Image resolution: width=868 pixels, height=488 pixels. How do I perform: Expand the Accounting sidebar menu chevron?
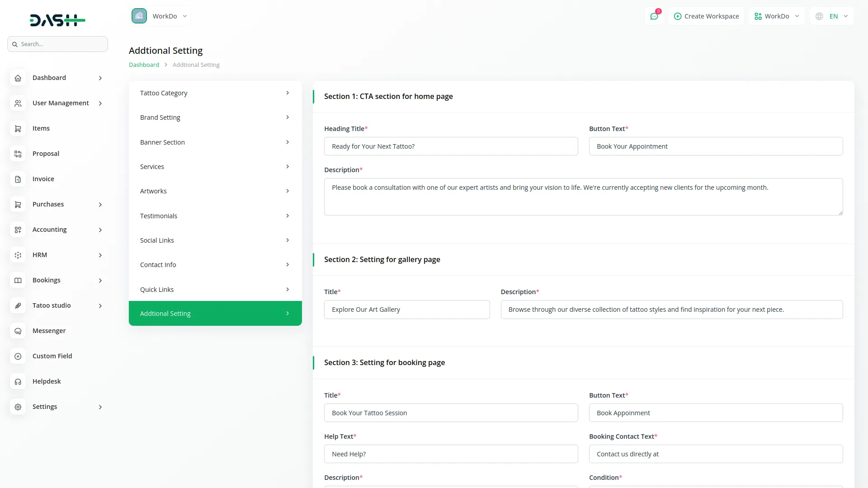(100, 230)
